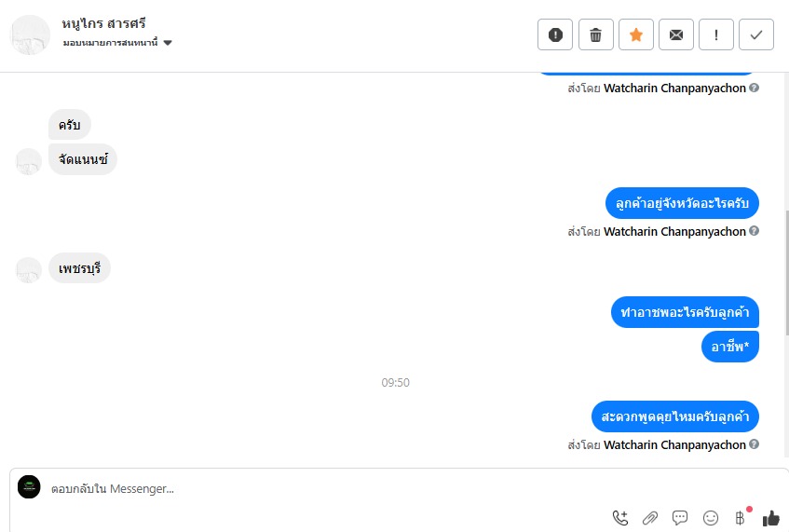The image size is (789, 532).
Task: Click the conversation vertical scrollbar
Action: 786,272
